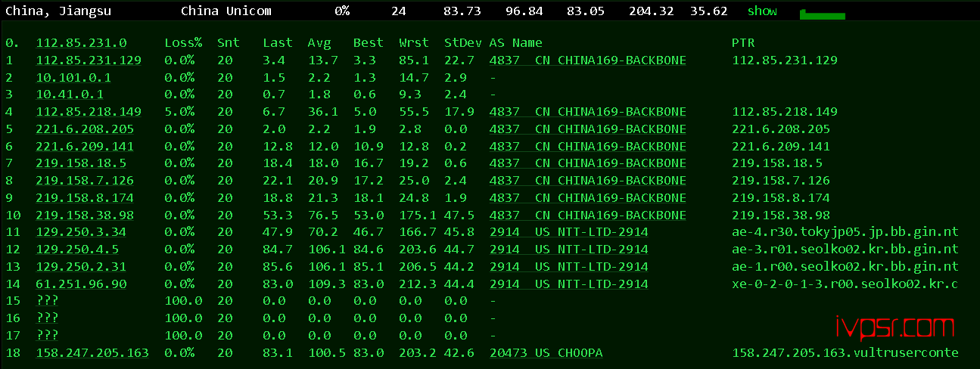The width and height of the screenshot is (980, 369).
Task: Click the 100.5 average value in hop 18
Action: tap(327, 353)
